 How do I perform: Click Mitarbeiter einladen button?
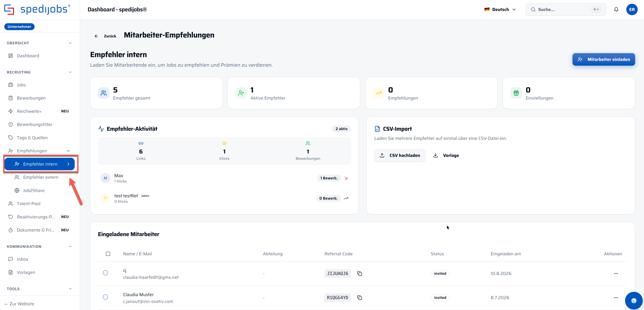pyautogui.click(x=603, y=59)
